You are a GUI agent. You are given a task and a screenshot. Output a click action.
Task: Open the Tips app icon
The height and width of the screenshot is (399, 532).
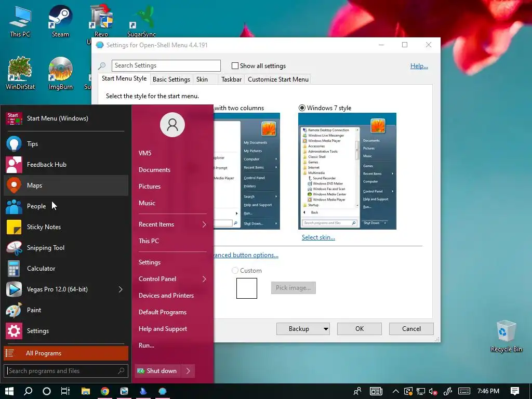click(x=14, y=144)
